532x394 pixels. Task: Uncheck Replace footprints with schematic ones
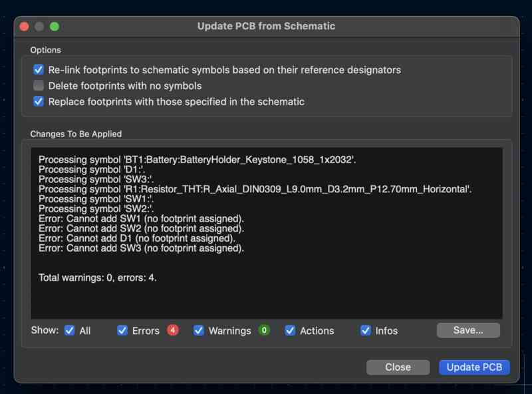[39, 102]
